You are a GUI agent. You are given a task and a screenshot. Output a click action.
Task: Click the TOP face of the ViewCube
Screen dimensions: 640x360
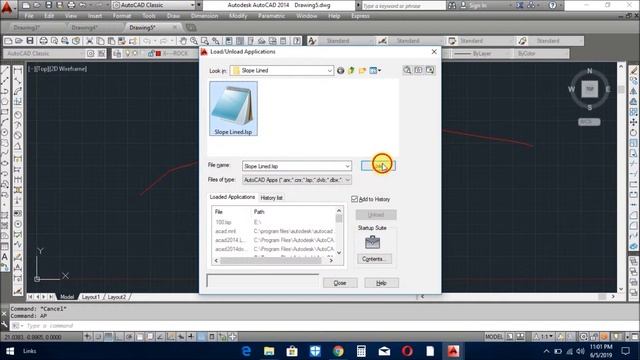click(x=589, y=89)
